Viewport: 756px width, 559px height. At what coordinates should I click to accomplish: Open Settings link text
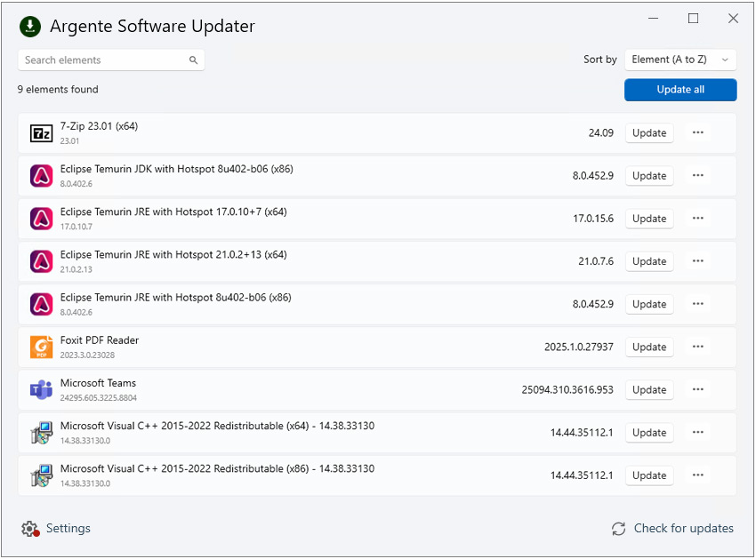click(68, 529)
